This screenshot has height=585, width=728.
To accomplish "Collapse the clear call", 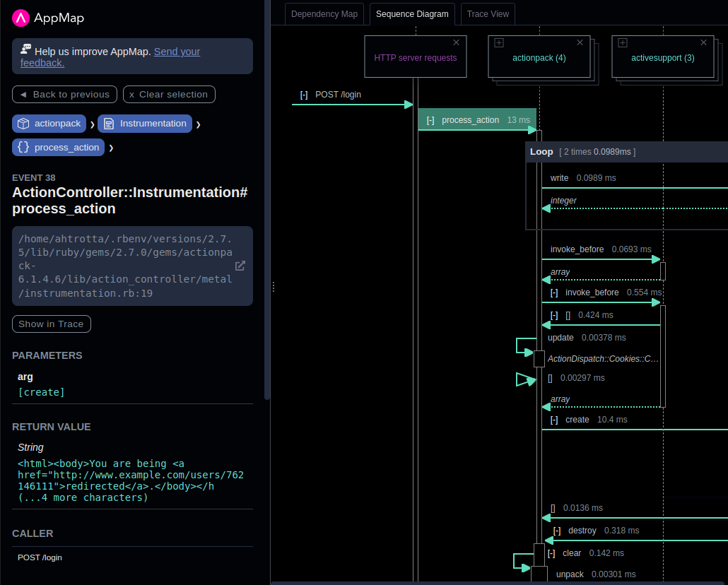I will 551,553.
